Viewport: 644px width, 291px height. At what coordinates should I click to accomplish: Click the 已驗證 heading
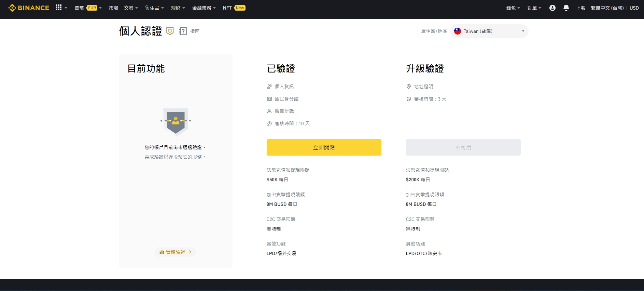pos(281,69)
